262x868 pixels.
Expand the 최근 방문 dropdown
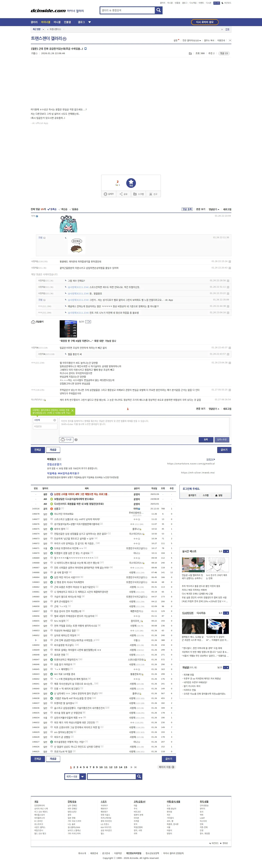(x=43, y=29)
